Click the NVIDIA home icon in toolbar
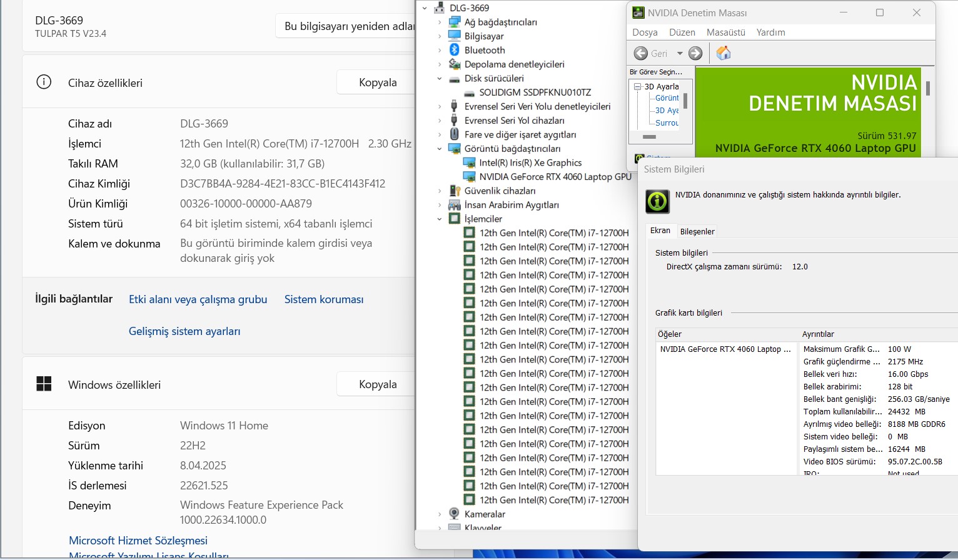The width and height of the screenshot is (958, 560). coord(724,53)
